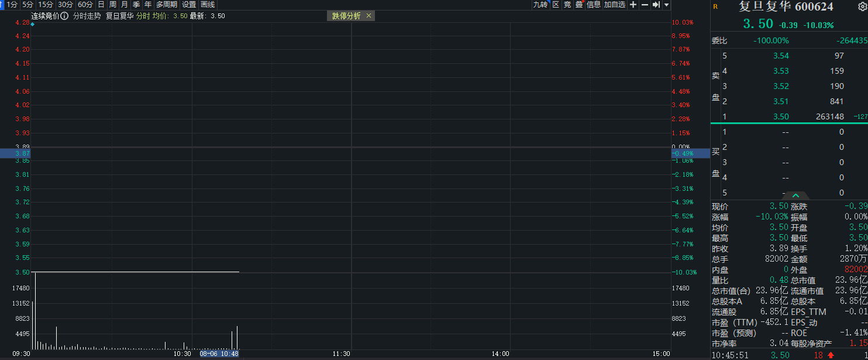Image resolution: width=868 pixels, height=360 pixels.
Task: Click sell level 2 price 3.51
Action: pos(781,101)
